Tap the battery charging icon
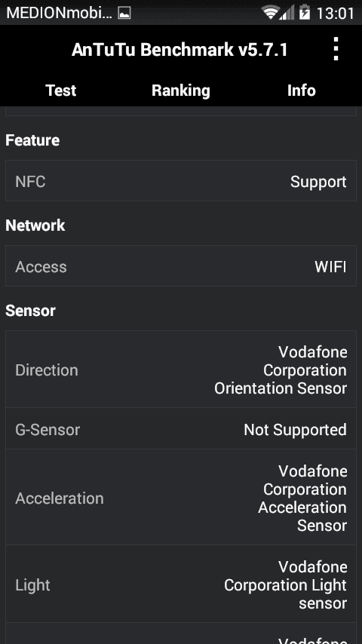The image size is (362, 644). 305,13
